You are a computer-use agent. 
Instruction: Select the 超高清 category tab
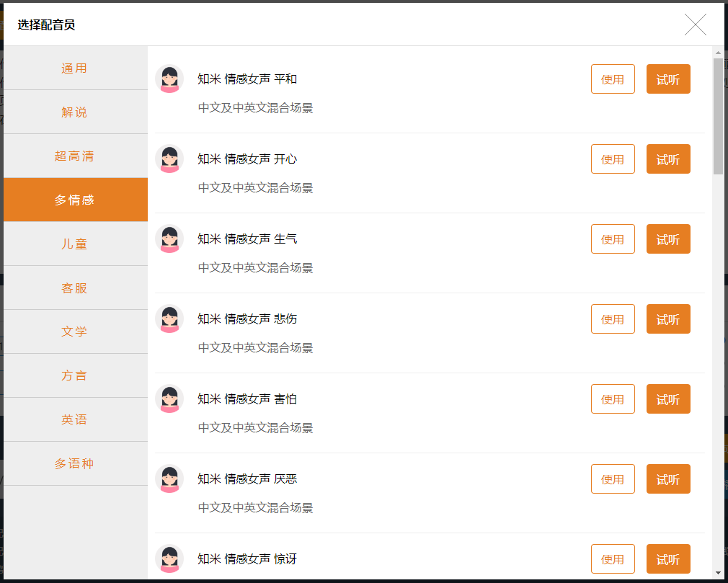76,156
